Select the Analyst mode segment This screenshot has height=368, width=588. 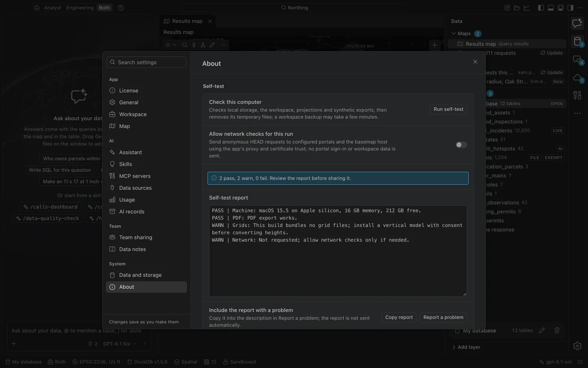(53, 8)
